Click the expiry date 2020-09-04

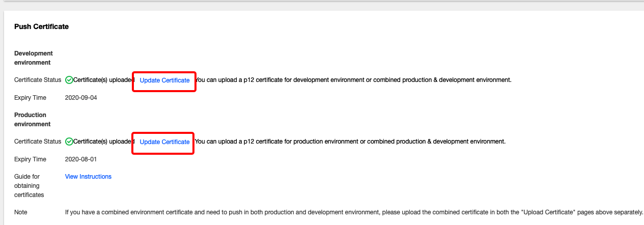click(x=81, y=98)
